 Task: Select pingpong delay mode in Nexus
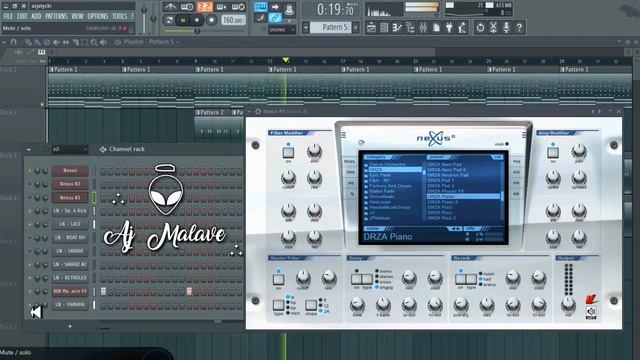coord(384,287)
